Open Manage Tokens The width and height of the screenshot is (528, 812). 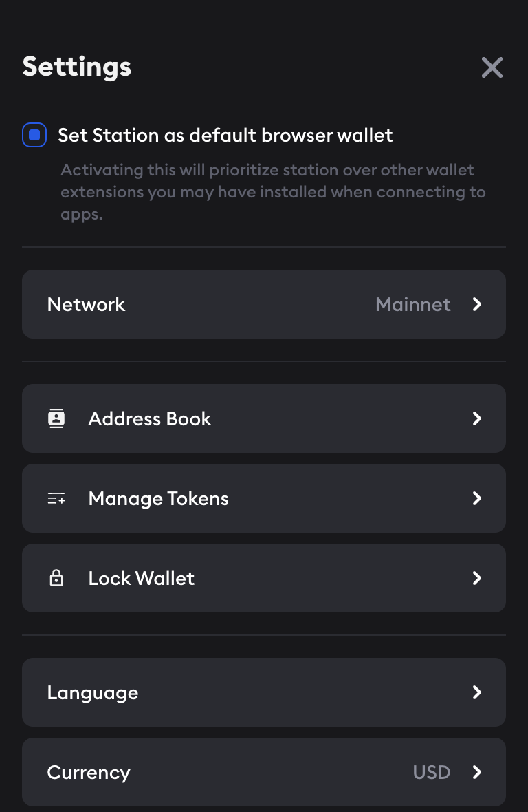click(x=159, y=498)
